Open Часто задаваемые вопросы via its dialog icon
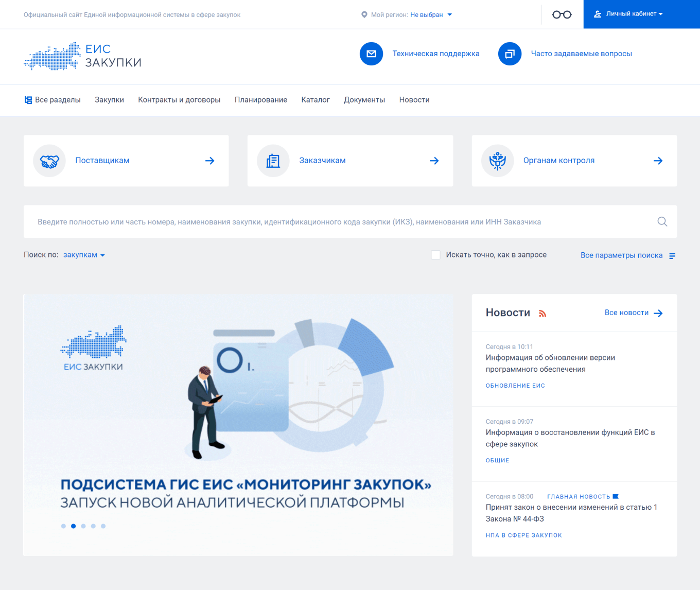 pyautogui.click(x=510, y=54)
